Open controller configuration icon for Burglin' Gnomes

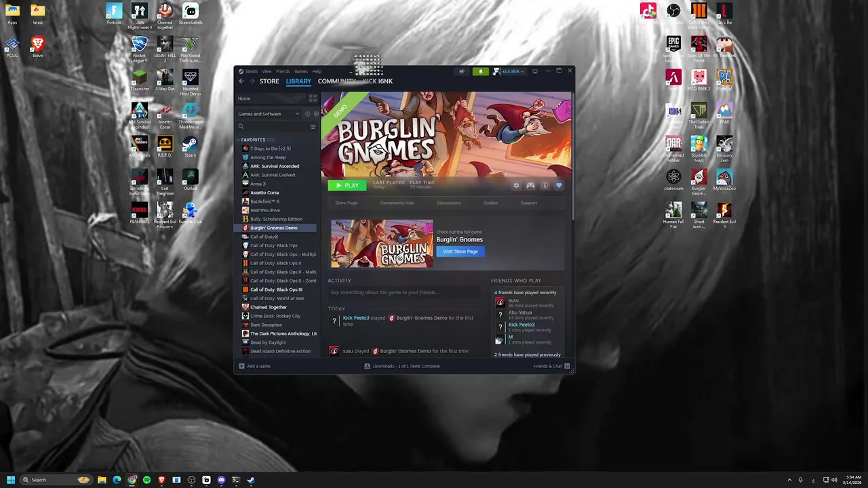(530, 185)
